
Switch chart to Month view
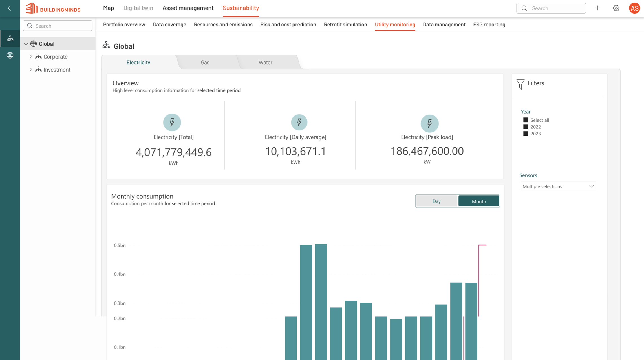(x=479, y=201)
